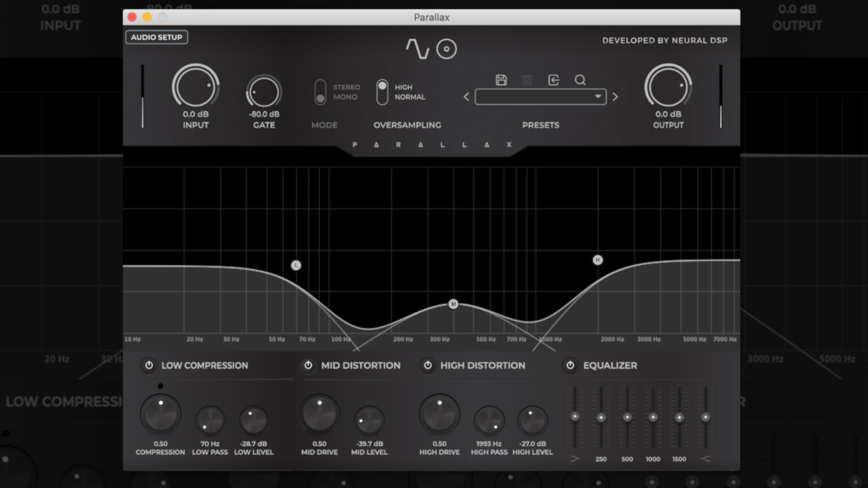868x488 pixels.
Task: Click the High Drive knob
Action: click(x=440, y=414)
